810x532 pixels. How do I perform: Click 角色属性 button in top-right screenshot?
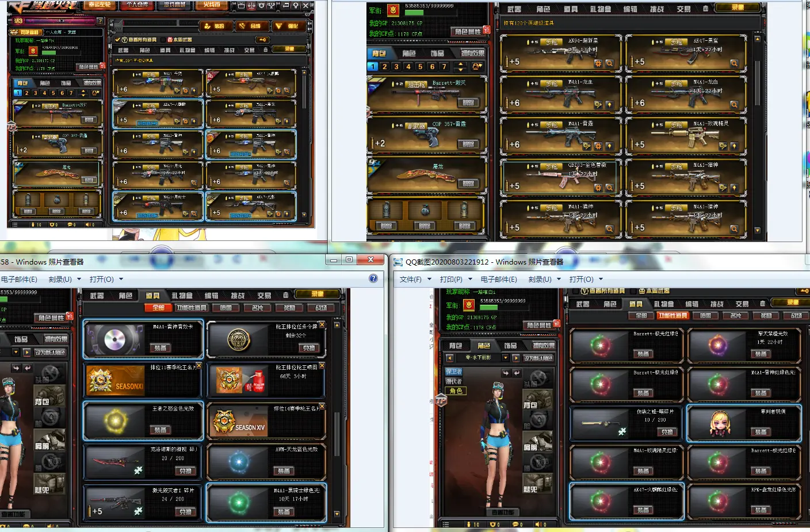coord(467,32)
